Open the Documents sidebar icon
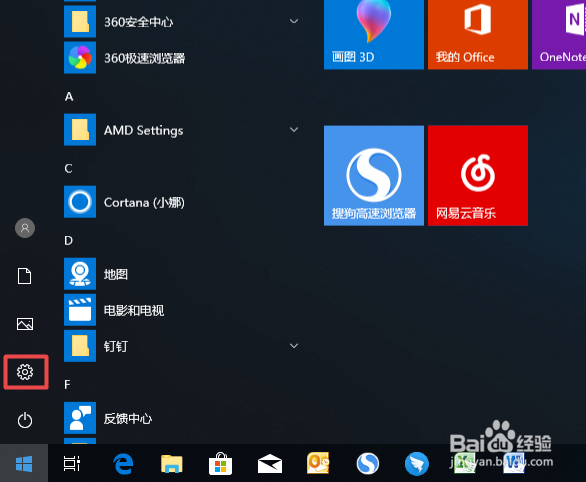 tap(25, 276)
